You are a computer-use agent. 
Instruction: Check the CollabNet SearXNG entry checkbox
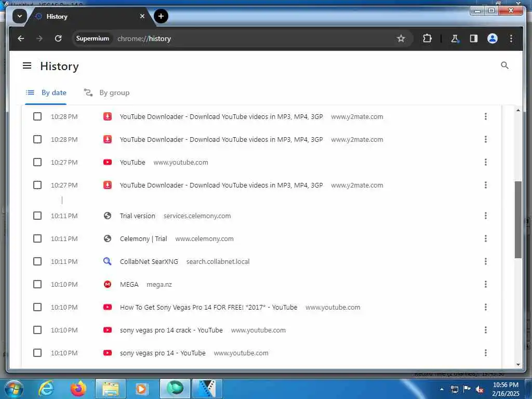37,261
